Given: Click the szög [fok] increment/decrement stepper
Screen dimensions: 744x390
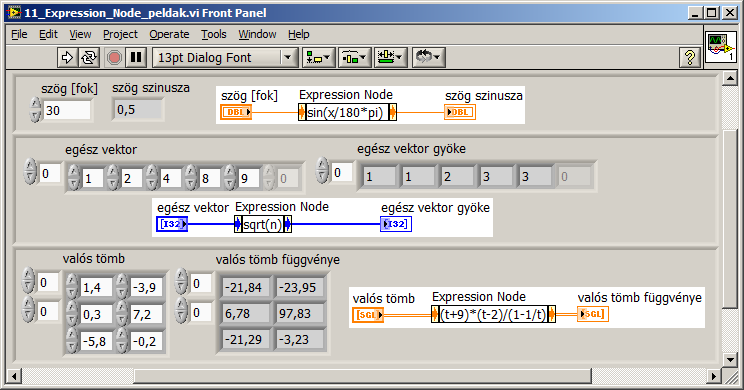Looking at the screenshot, I should [36, 110].
